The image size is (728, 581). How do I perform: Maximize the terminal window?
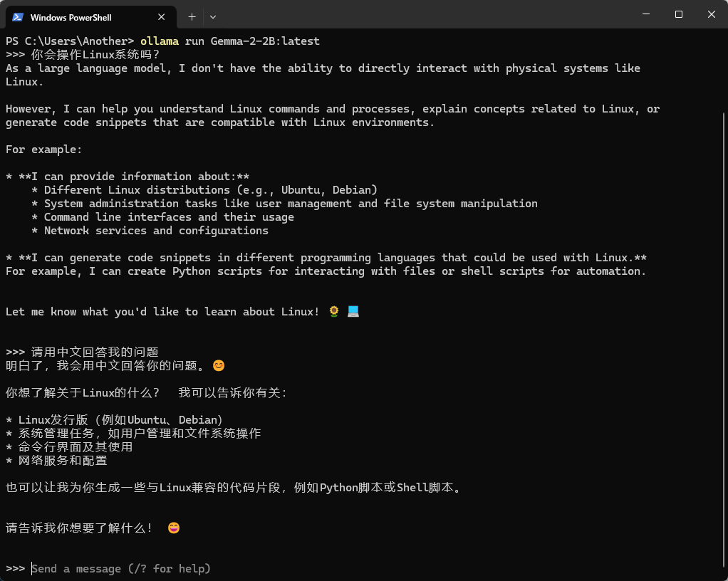tap(678, 14)
